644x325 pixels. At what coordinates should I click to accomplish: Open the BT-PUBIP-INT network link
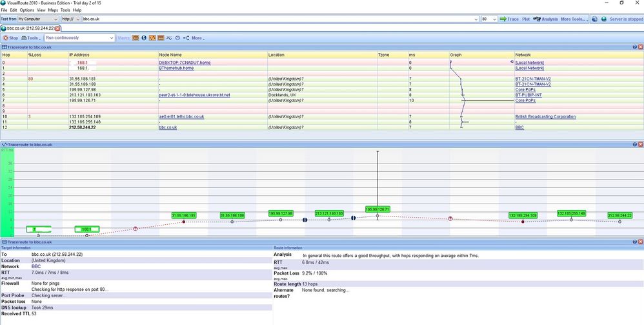[530, 95]
